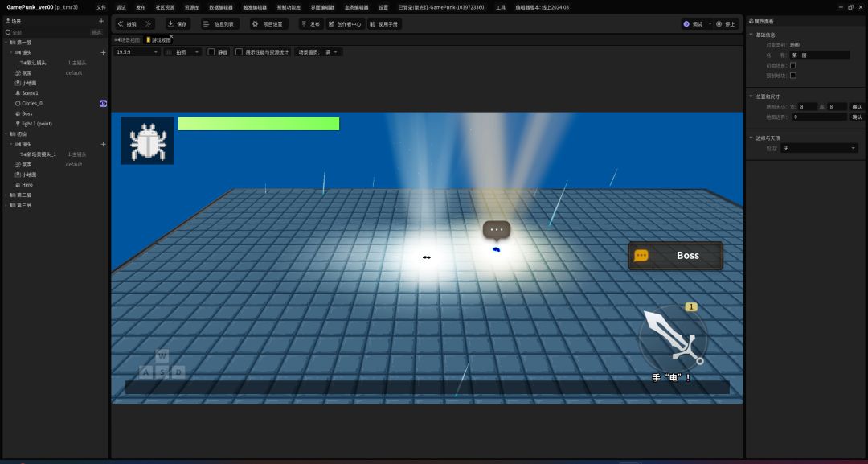
Task: Click the 调试 debug run button
Action: [693, 24]
